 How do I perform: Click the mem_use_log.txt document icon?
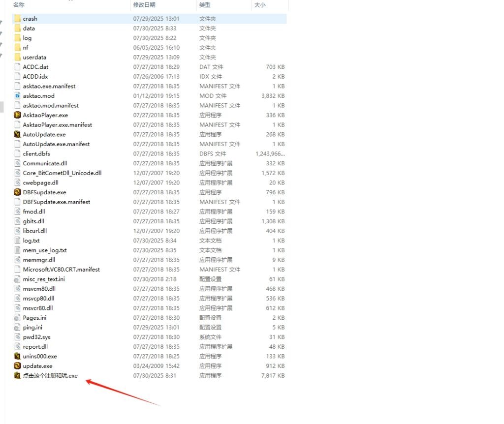pos(18,250)
